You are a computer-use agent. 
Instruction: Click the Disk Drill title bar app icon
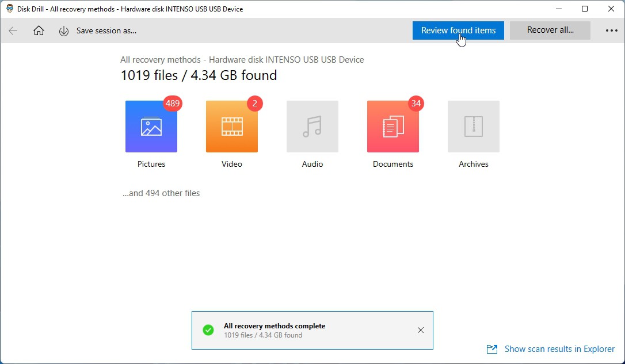pos(10,9)
